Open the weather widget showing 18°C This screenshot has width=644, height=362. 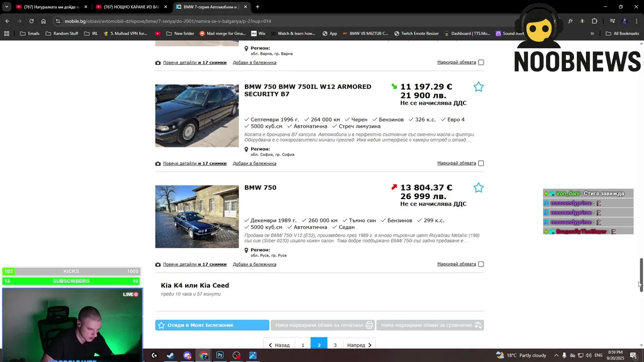[521, 355]
